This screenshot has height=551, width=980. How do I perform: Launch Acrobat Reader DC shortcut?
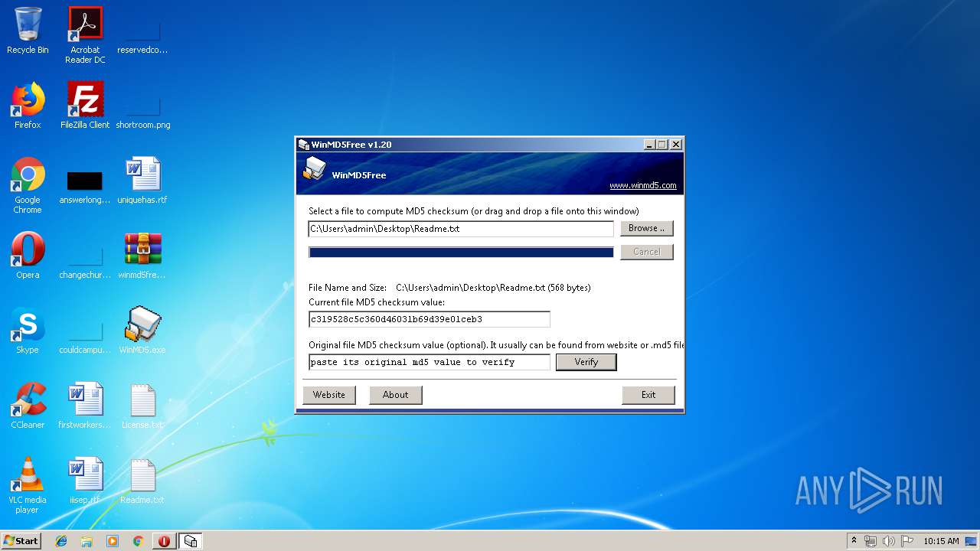pos(85,35)
